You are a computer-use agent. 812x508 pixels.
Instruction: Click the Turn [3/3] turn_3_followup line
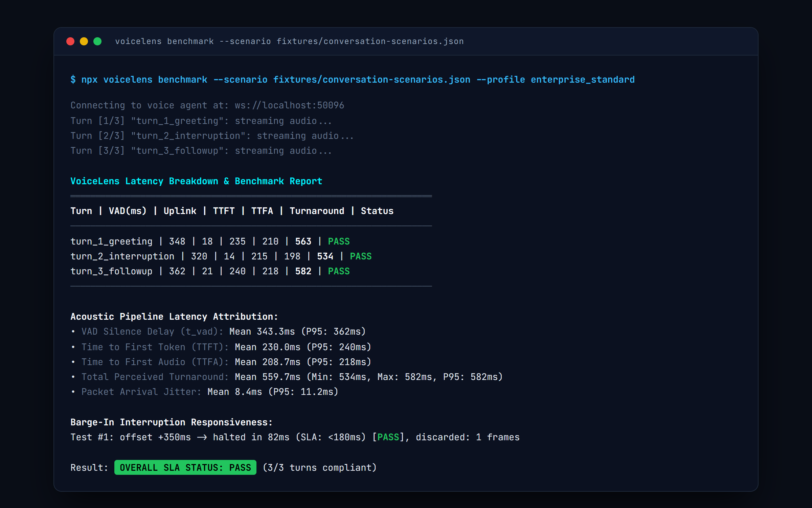coord(201,151)
